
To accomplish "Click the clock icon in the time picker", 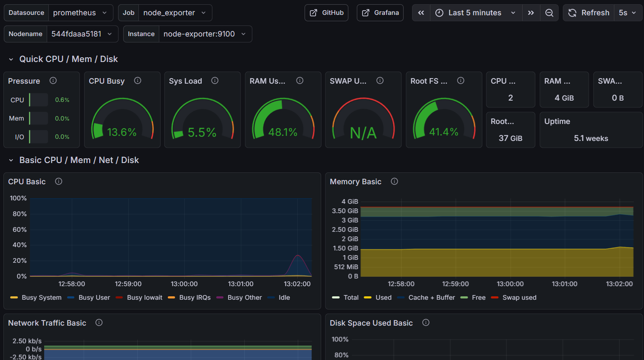I will [438, 13].
